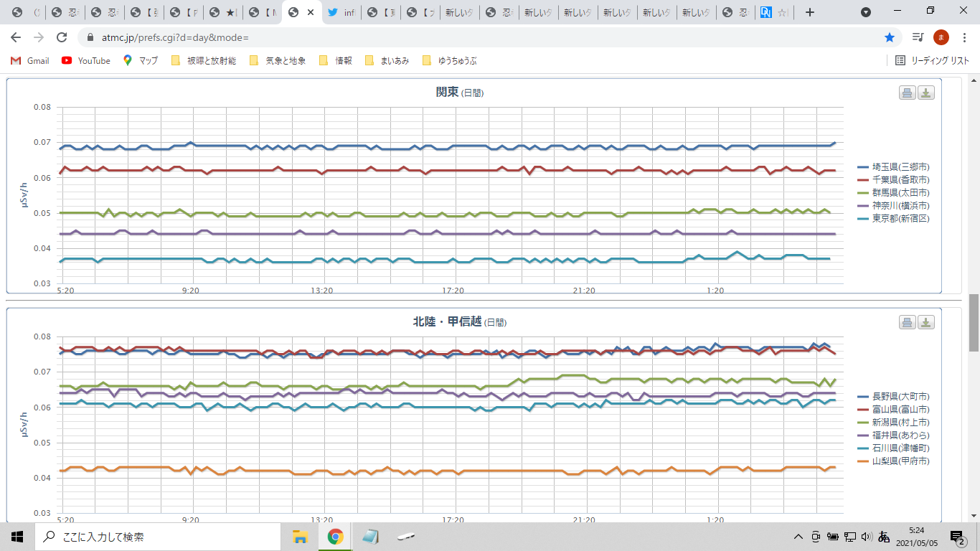Switch the IME input mode indicator あ
This screenshot has height=551, width=980.
884,537
